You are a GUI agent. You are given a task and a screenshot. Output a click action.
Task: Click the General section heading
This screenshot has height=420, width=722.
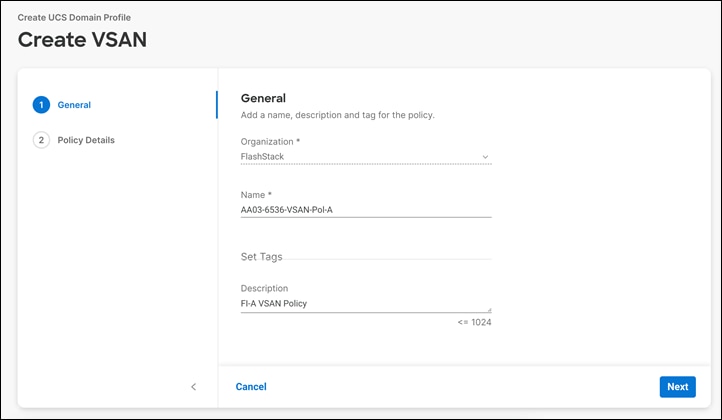coord(263,98)
